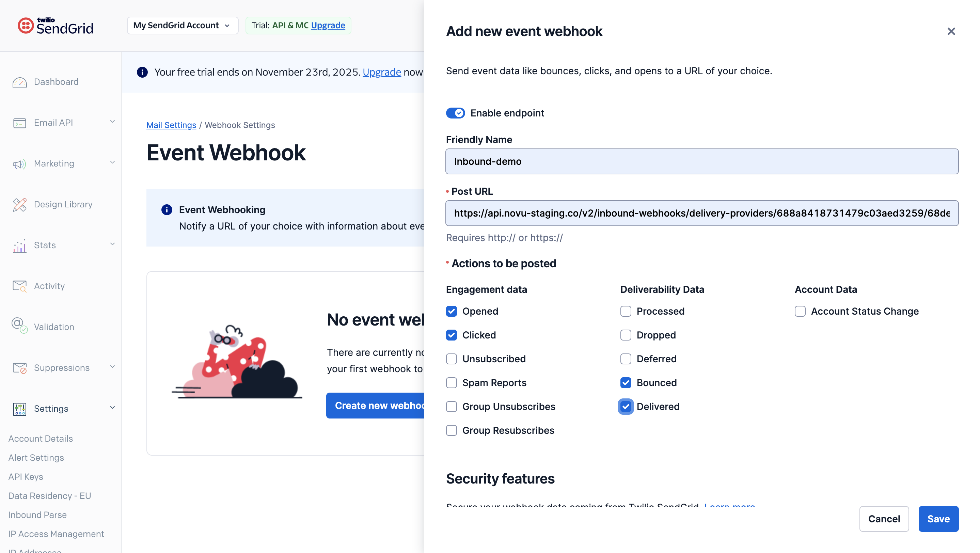Image resolution: width=980 pixels, height=553 pixels.
Task: Select the Validation sidebar icon
Action: 19,326
